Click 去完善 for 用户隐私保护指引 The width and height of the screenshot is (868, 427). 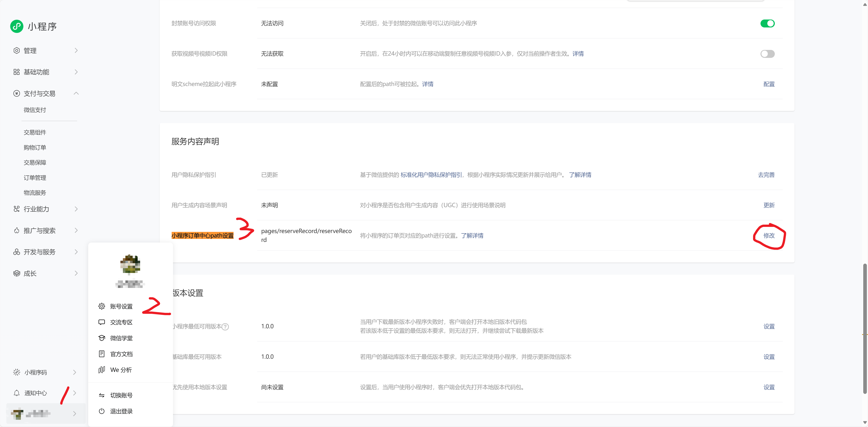tap(766, 175)
